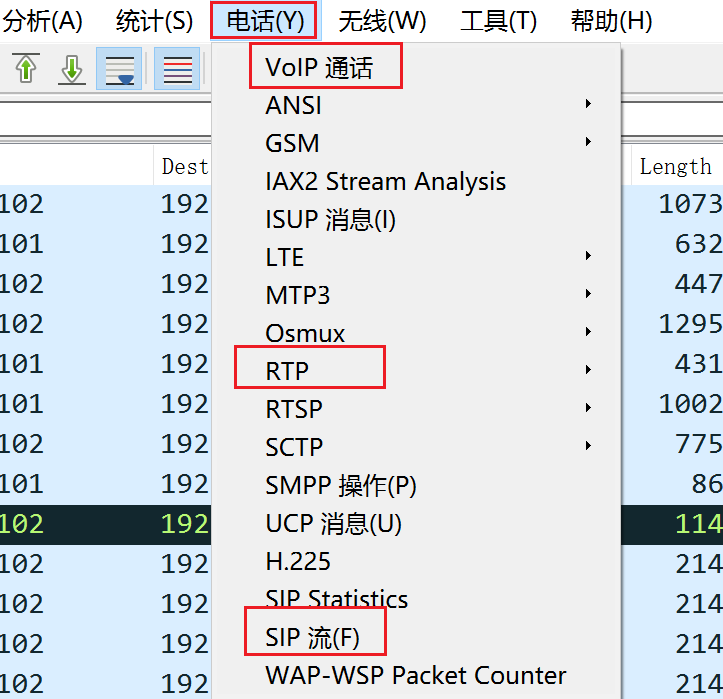Open the 工具(T) menu
This screenshot has height=699, width=723.
click(x=498, y=21)
